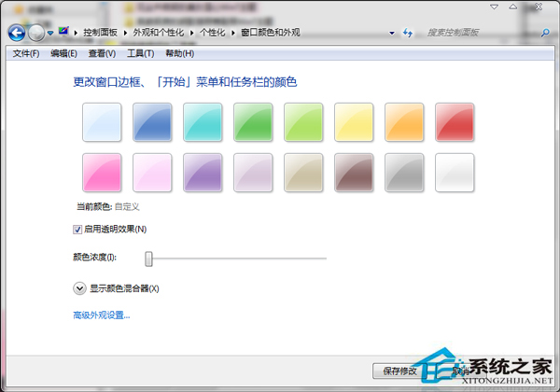Pick the red color swatch
This screenshot has height=392, width=560.
point(455,122)
